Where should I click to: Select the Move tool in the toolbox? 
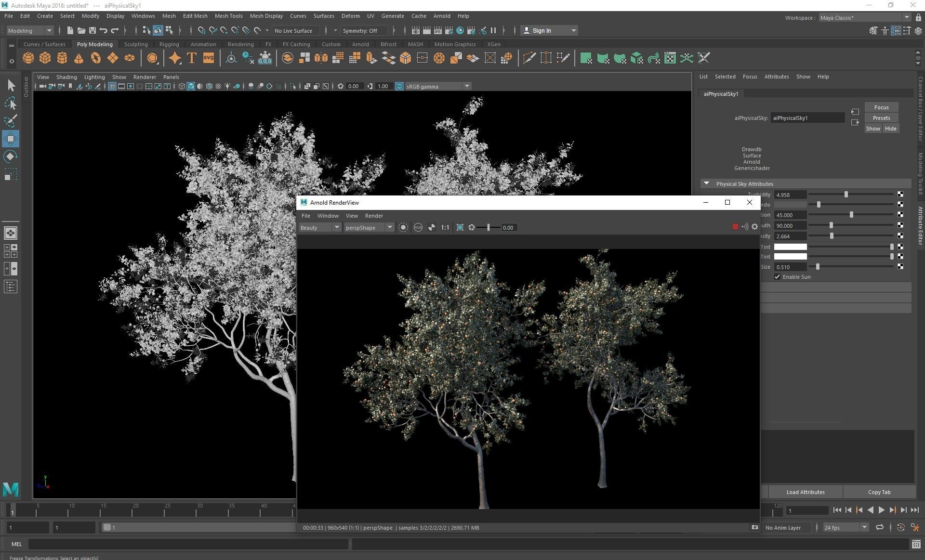click(x=11, y=139)
